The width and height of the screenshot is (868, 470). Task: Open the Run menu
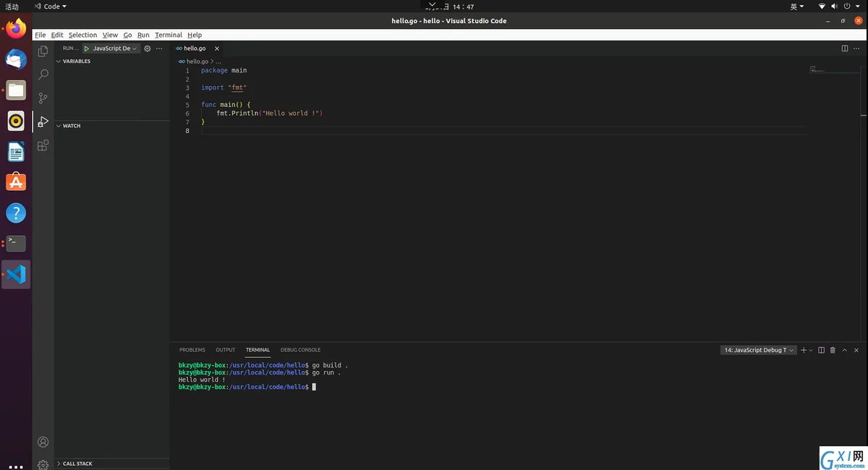tap(143, 35)
